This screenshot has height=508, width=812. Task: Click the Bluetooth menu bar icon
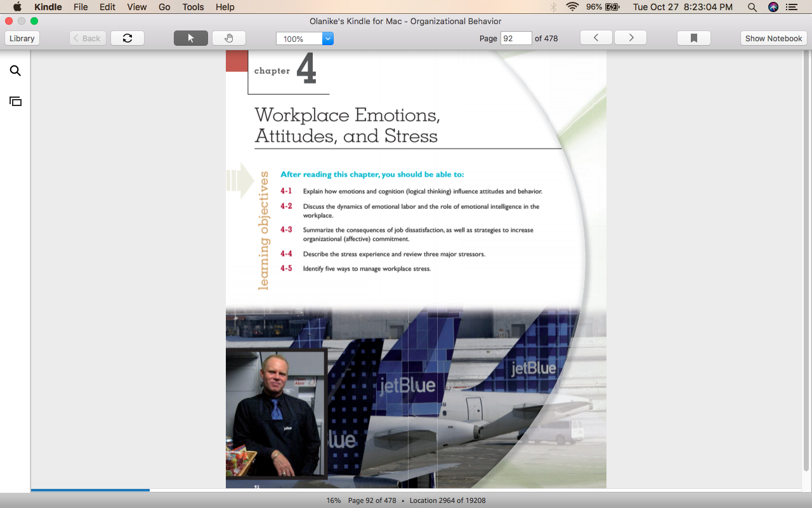[x=553, y=7]
